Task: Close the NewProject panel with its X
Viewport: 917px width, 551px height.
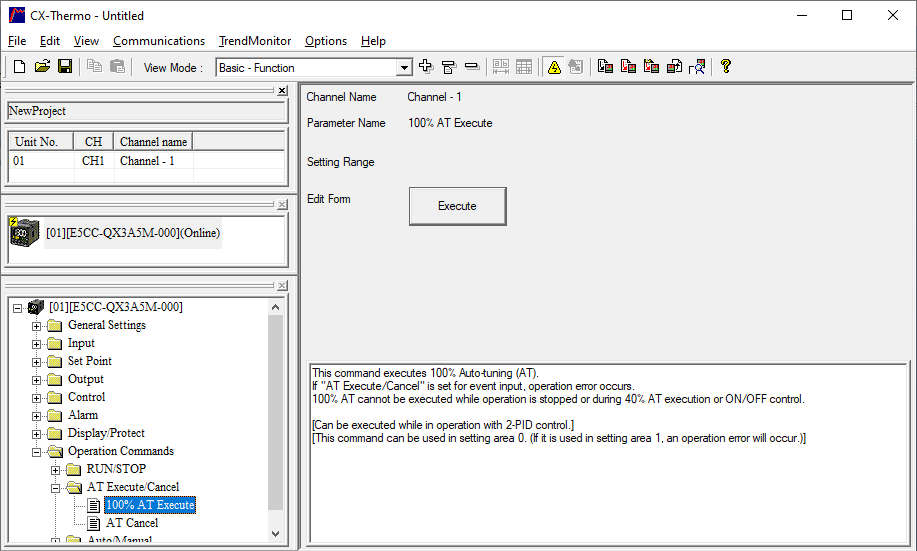Action: pos(282,91)
